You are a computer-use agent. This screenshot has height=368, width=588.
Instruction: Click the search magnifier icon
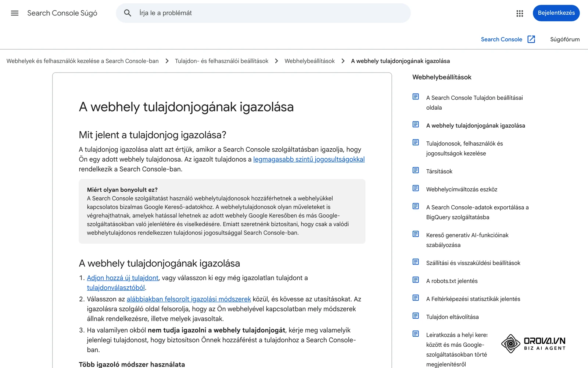[128, 13]
